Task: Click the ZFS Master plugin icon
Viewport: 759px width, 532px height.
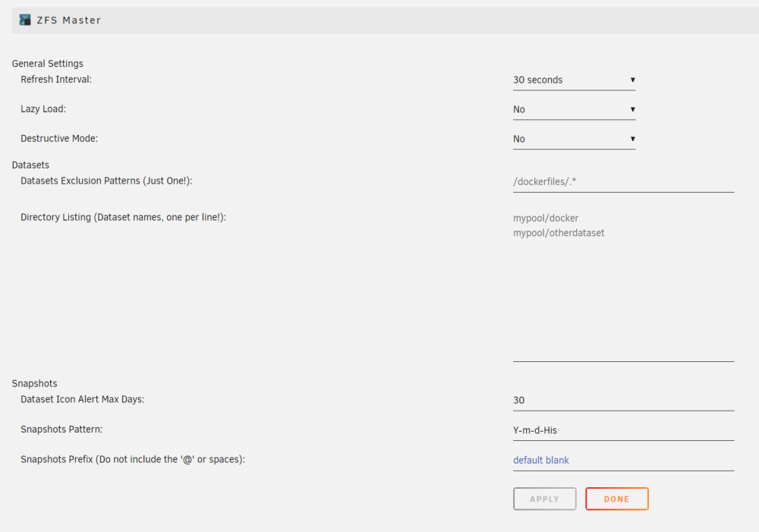Action: pyautogui.click(x=25, y=20)
